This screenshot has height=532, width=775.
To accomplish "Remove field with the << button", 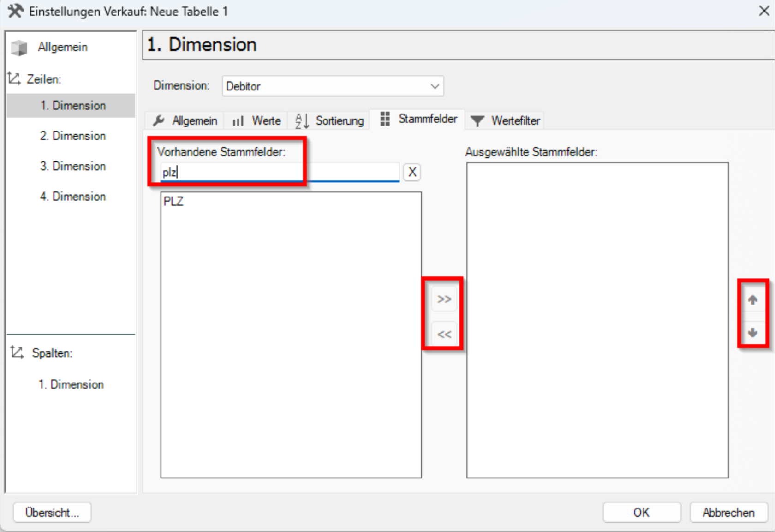I will (x=444, y=334).
